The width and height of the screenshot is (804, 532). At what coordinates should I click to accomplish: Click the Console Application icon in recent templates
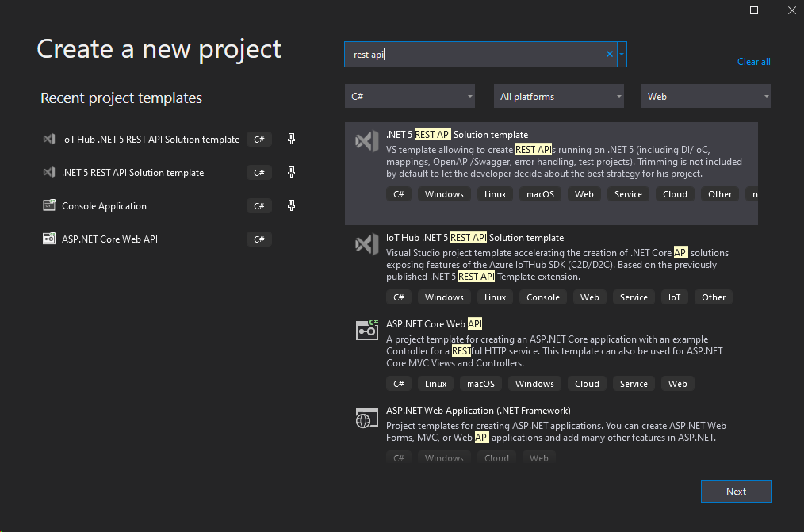click(49, 205)
